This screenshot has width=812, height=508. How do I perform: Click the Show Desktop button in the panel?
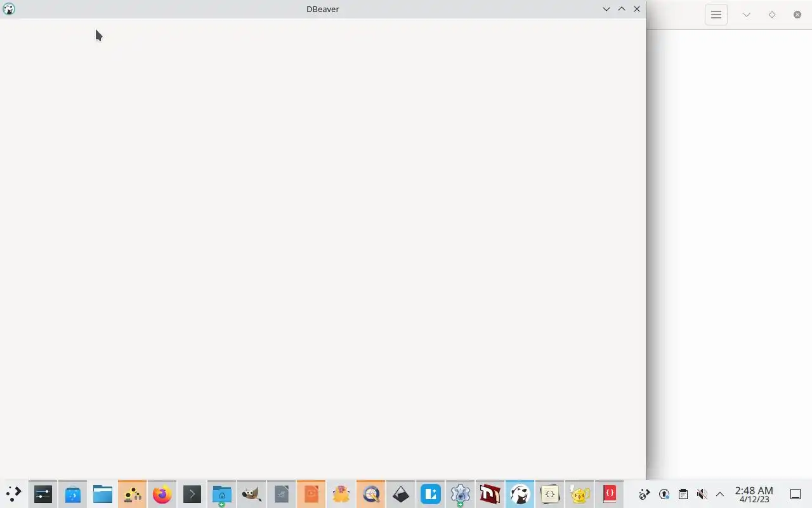point(796,494)
